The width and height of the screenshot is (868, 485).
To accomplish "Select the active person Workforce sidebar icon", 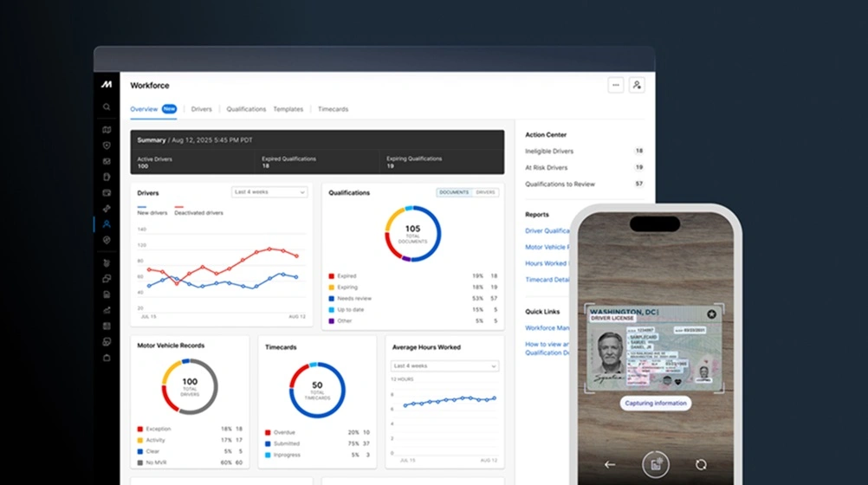I will click(x=107, y=224).
